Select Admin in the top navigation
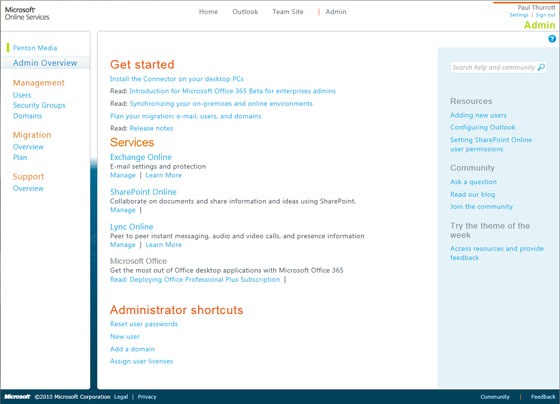This screenshot has width=560, height=404. (x=336, y=12)
